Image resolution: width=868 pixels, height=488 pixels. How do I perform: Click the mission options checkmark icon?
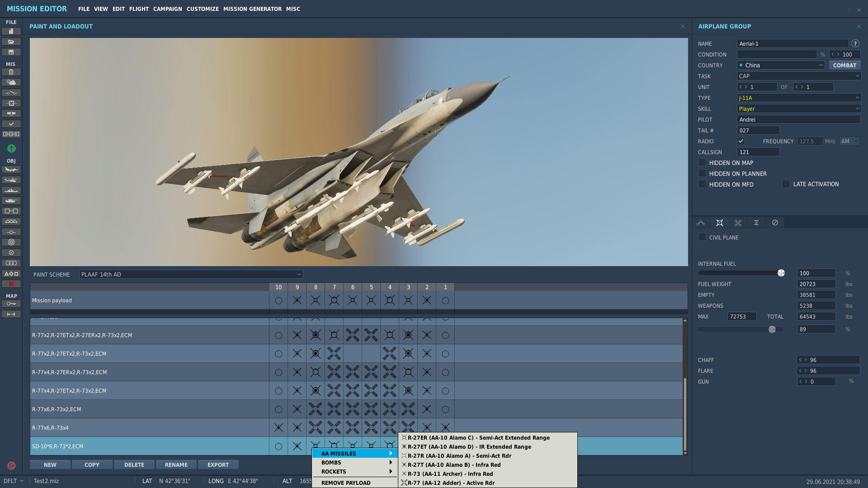tap(11, 124)
